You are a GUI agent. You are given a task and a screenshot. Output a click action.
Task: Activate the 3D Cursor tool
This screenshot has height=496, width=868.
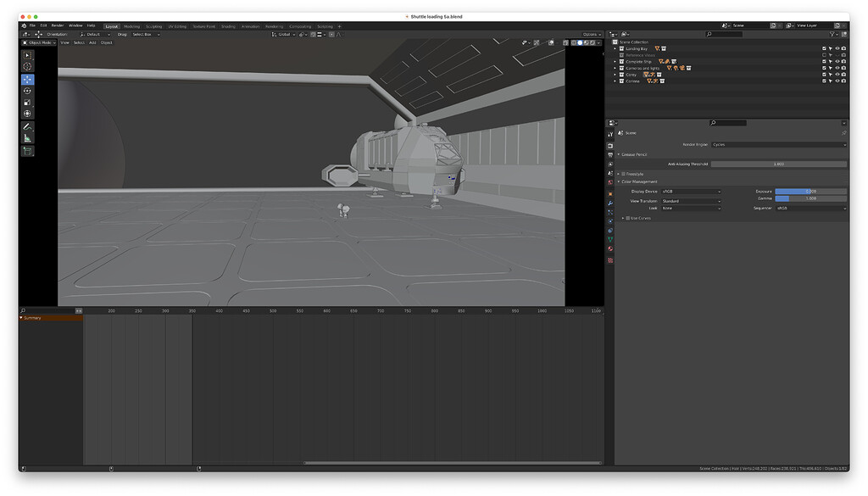tap(27, 66)
